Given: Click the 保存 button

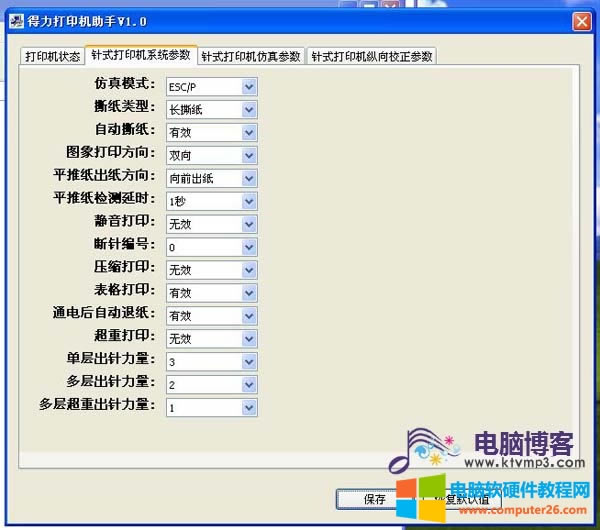Looking at the screenshot, I should coord(374,499).
